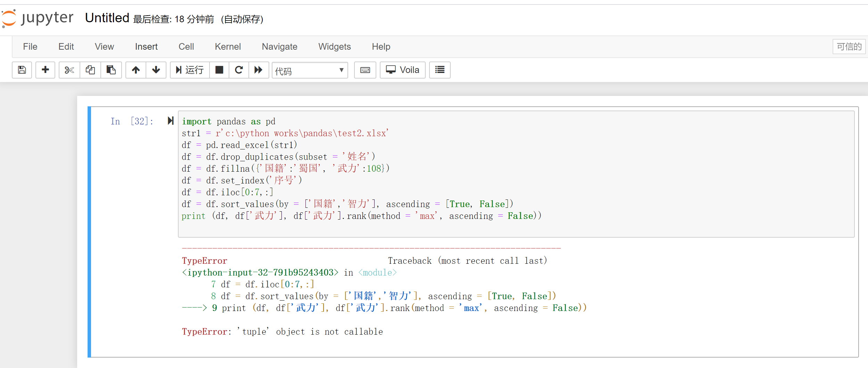Open the Widgets menu
868x368 pixels.
click(334, 47)
